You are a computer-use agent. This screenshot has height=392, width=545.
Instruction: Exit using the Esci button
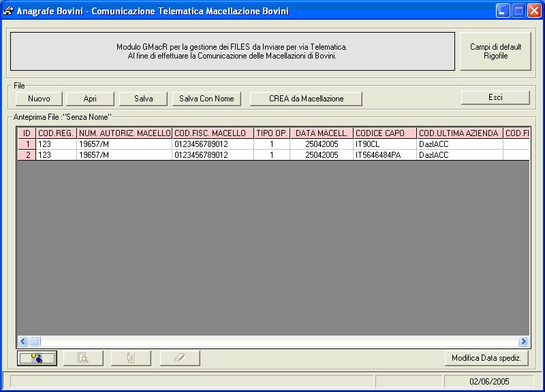[495, 97]
